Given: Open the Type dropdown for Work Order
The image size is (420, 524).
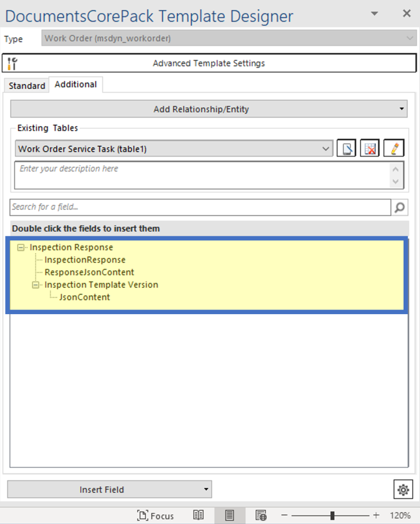Looking at the screenshot, I should (229, 38).
